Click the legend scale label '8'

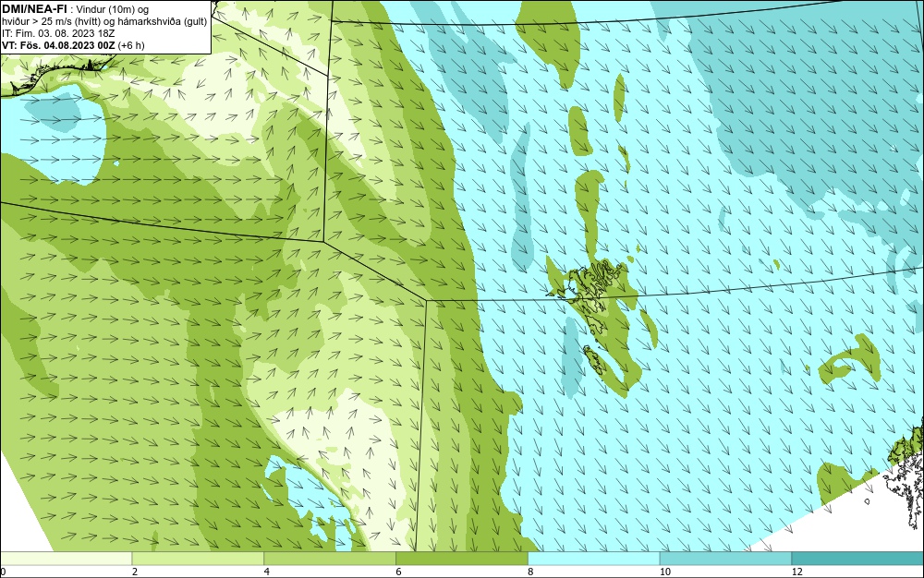pyautogui.click(x=531, y=572)
